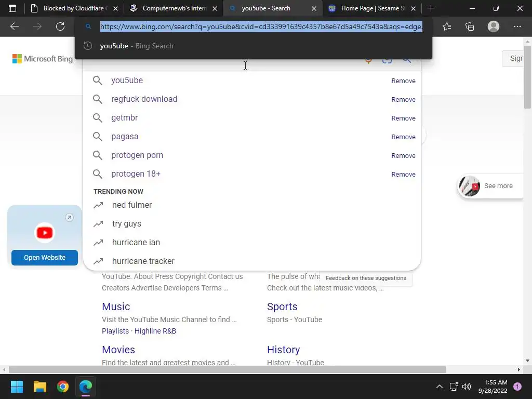This screenshot has width=532, height=399.
Task: Click the volume speaker tray icon
Action: [x=467, y=387]
